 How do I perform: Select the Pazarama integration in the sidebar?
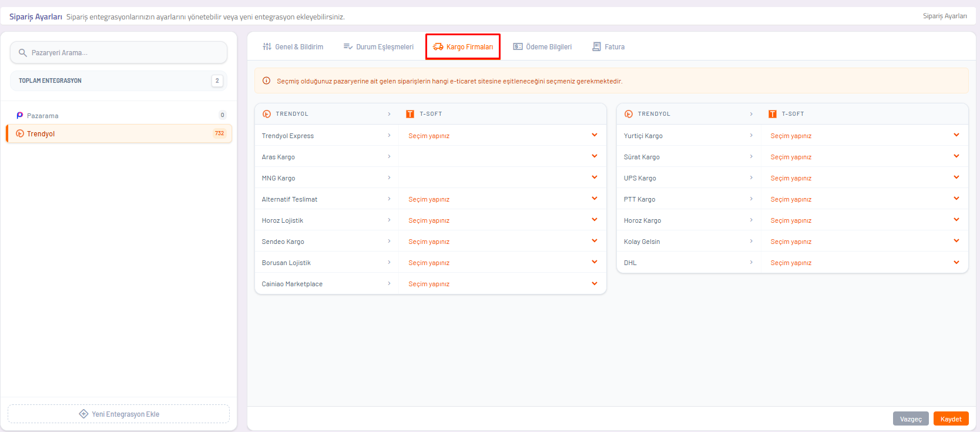tap(119, 115)
